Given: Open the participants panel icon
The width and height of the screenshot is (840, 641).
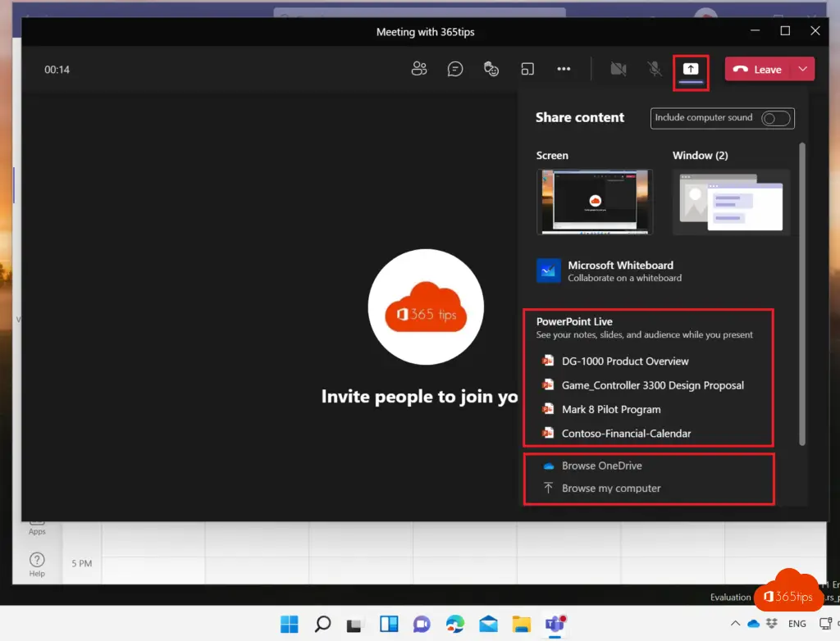Looking at the screenshot, I should click(x=419, y=69).
